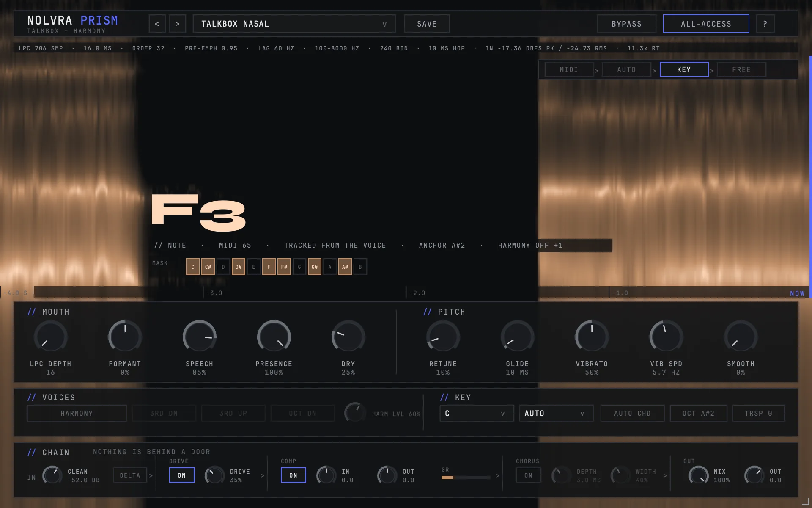The width and height of the screenshot is (812, 508).
Task: Switch to the MIDI mode tab
Action: [x=569, y=69]
